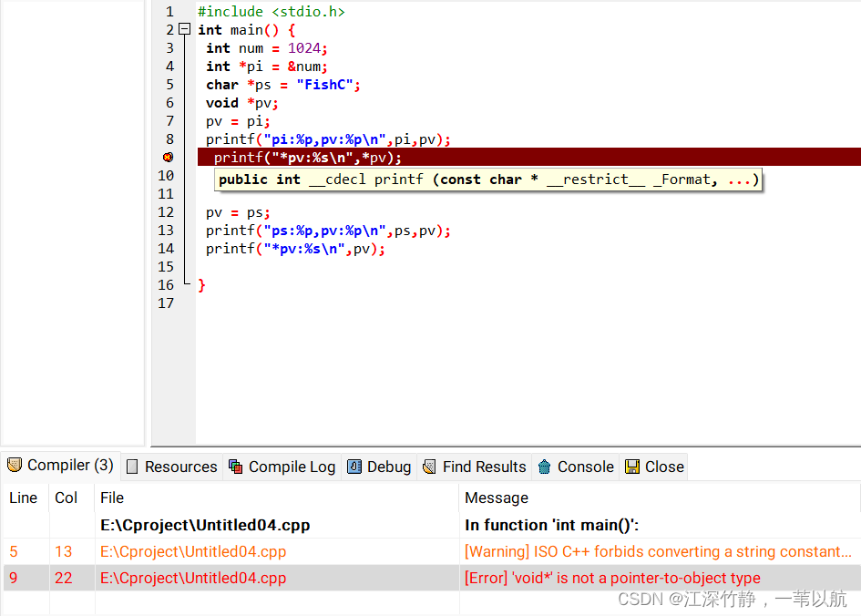This screenshot has height=616, width=861.
Task: Click column value 13 in warning row
Action: coord(63,551)
